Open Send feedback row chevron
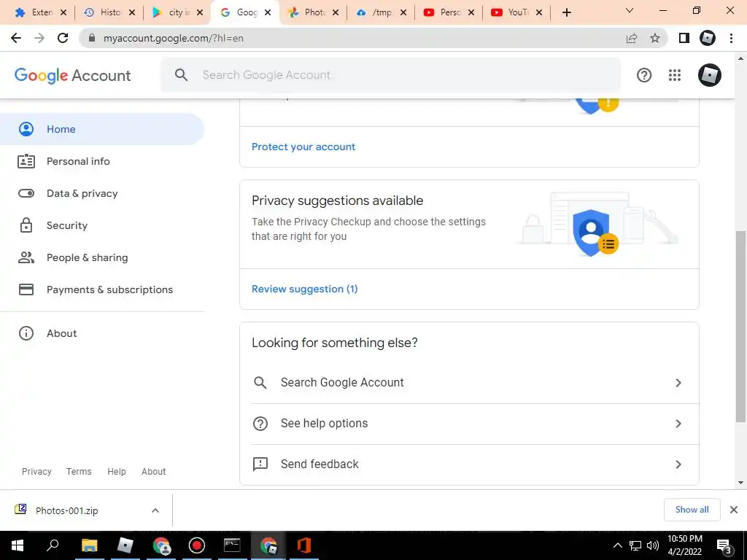The width and height of the screenshot is (747, 560). (678, 464)
